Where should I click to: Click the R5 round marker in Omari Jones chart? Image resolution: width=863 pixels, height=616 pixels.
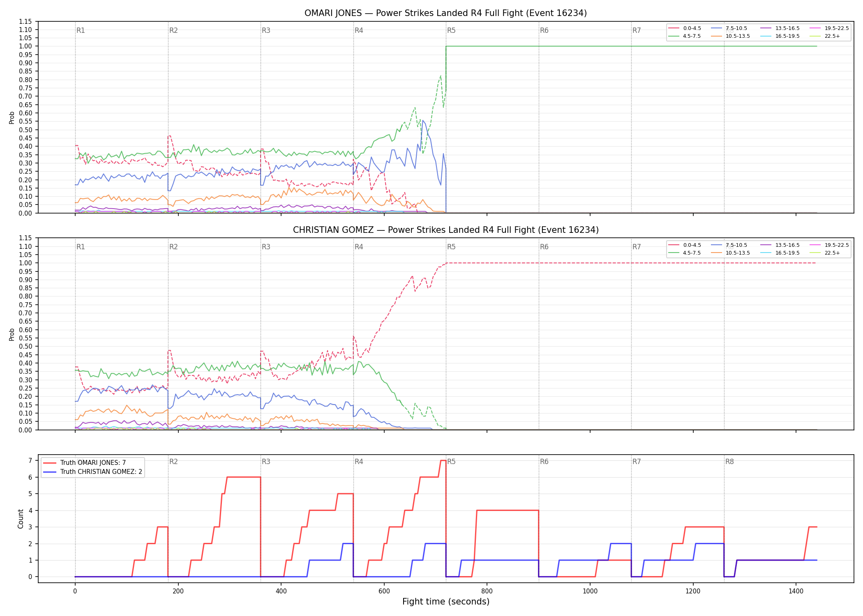pos(451,30)
